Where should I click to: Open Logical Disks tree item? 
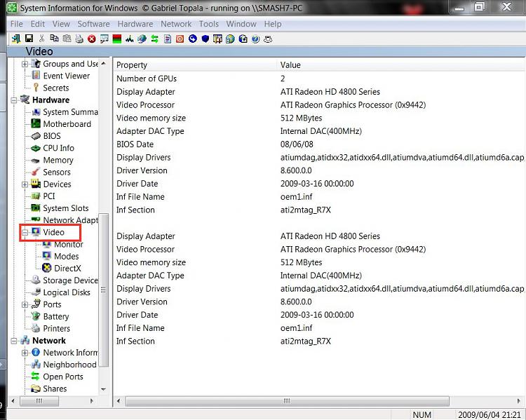pyautogui.click(x=67, y=292)
